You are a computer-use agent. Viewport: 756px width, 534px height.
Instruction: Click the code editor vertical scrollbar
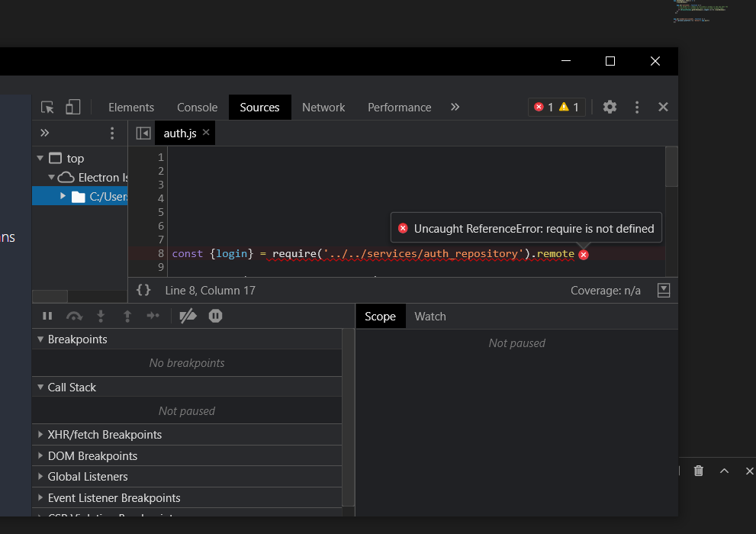click(671, 168)
